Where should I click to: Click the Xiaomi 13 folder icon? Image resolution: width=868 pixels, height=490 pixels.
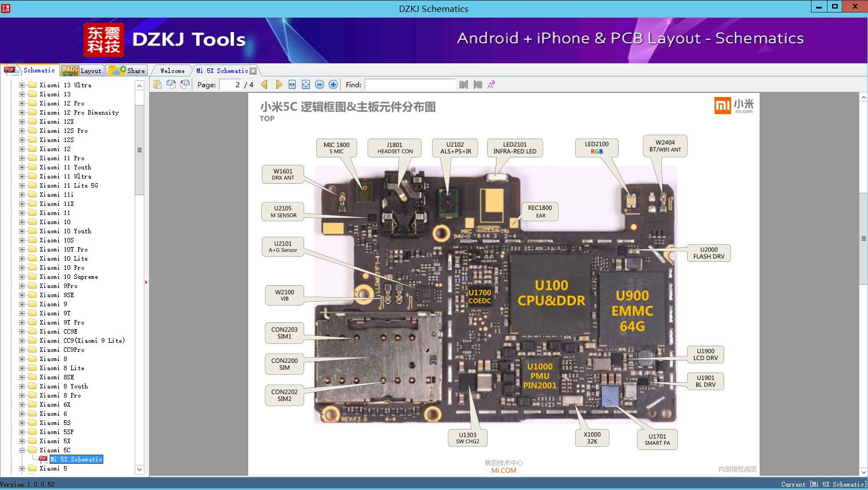33,94
